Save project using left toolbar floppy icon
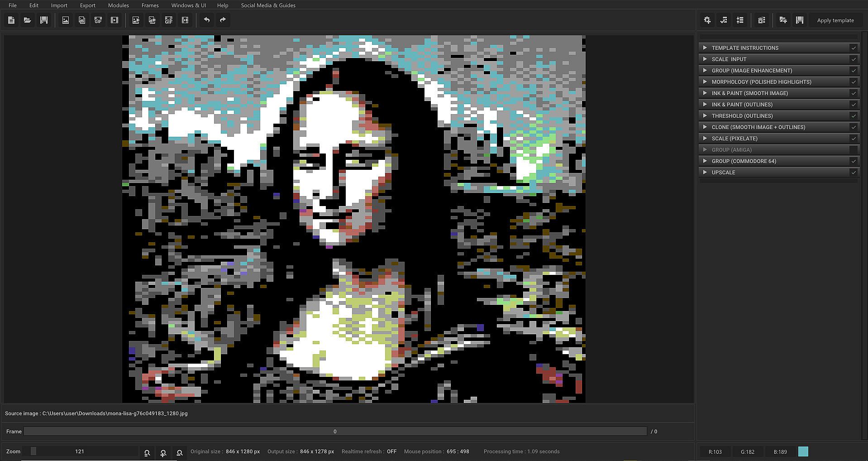 click(44, 20)
